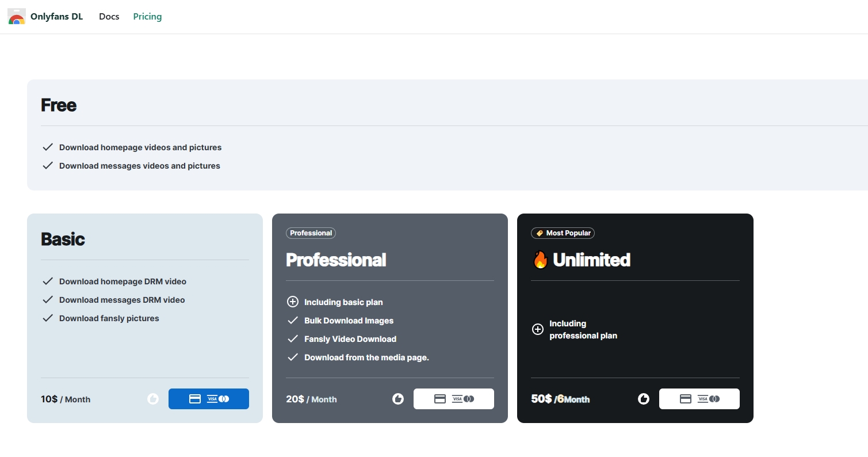Click 'Download messages videos and pictures' text
Screen dimensions: 868x457
point(140,166)
